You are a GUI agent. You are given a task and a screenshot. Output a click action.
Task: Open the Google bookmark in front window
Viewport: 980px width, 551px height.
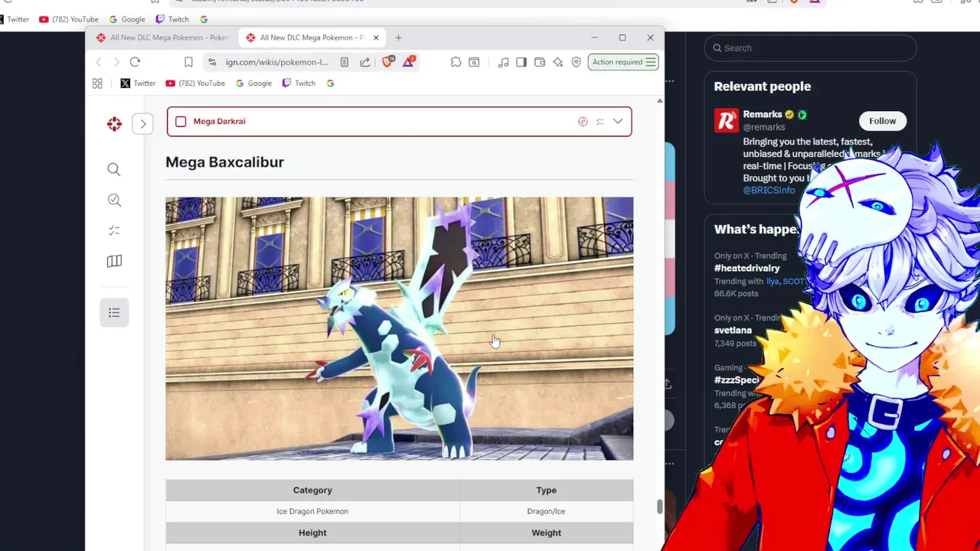click(x=253, y=83)
